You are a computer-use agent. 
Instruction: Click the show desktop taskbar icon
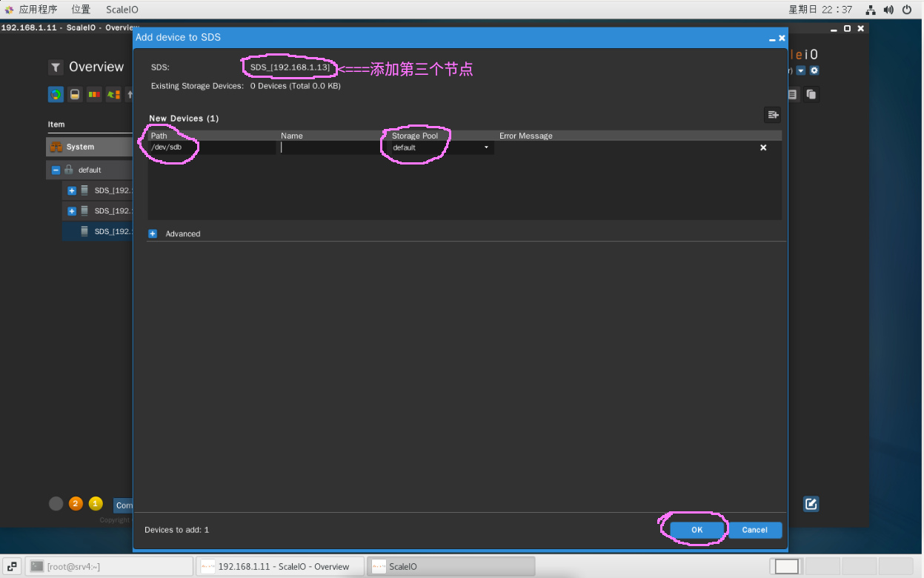coord(12,566)
